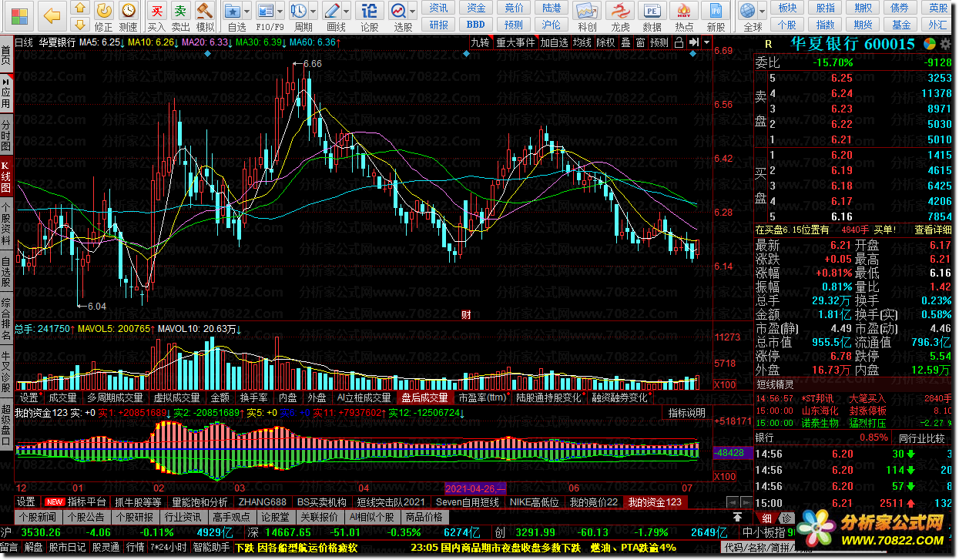
Task: Toggle 预测 in the chart toolbar
Action: pyautogui.click(x=659, y=42)
